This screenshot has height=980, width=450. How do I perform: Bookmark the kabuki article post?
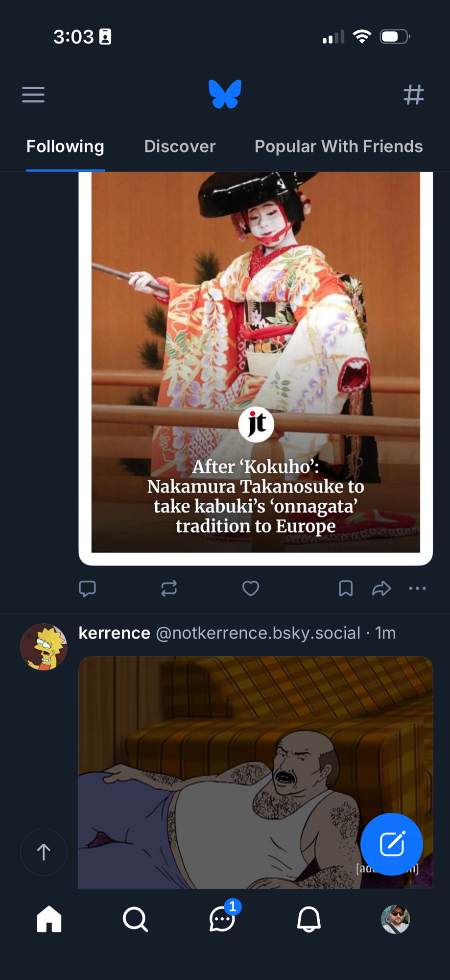point(346,588)
